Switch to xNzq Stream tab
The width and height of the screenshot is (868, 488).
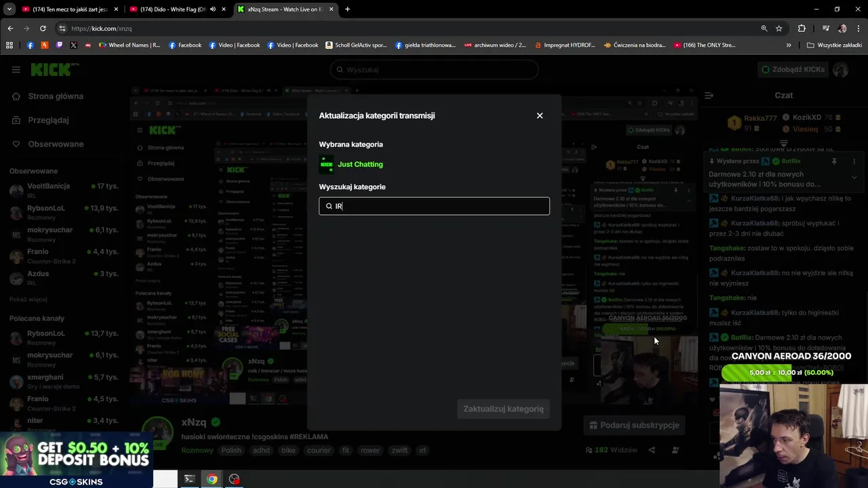[285, 9]
